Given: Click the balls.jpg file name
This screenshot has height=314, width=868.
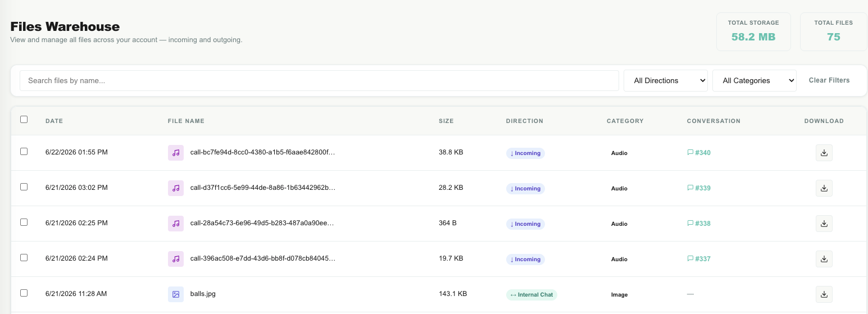Looking at the screenshot, I should (x=203, y=294).
